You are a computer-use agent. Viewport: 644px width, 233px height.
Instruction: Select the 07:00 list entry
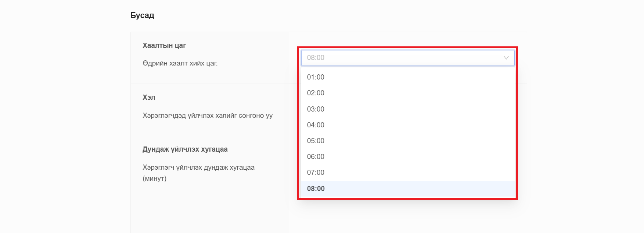tap(316, 173)
